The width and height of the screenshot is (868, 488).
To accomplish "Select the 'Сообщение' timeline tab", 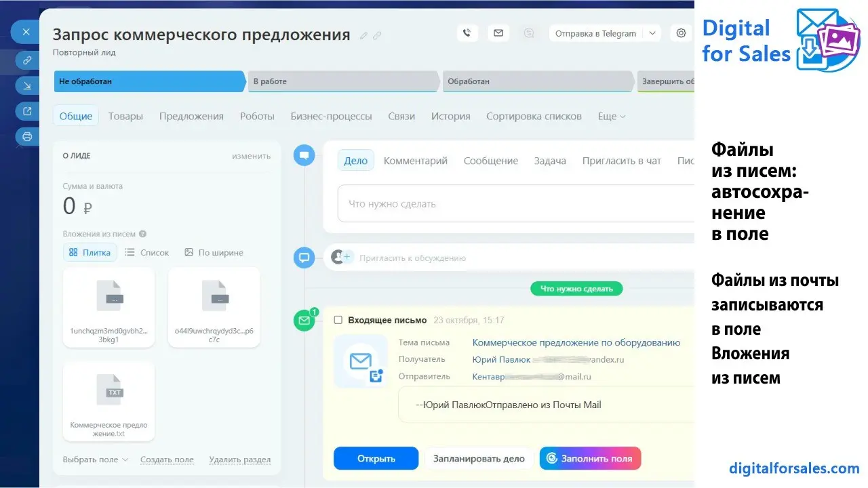I will 491,161.
